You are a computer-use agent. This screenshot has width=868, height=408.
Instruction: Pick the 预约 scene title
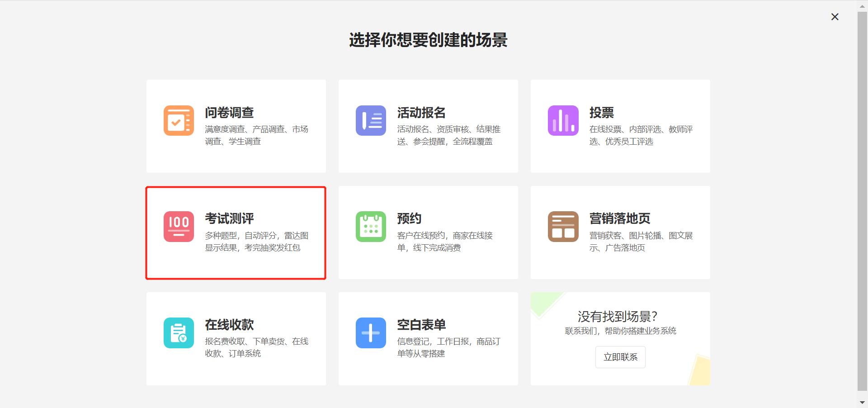click(x=409, y=218)
